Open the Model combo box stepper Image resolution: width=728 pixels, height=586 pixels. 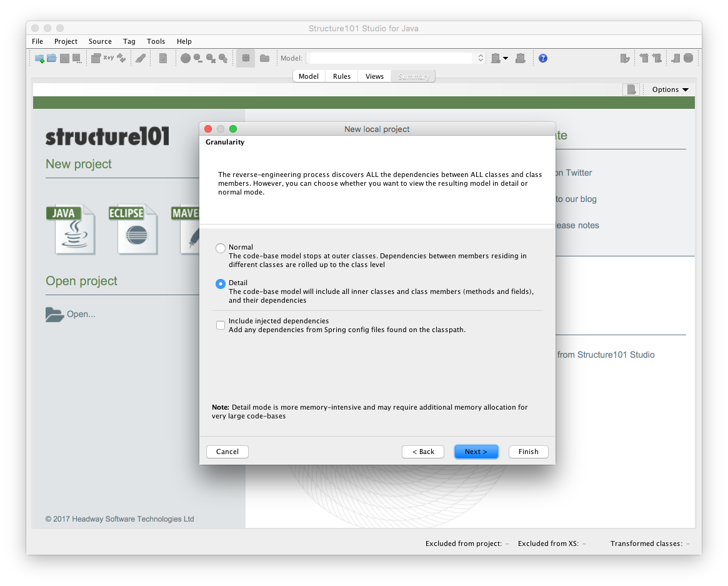pyautogui.click(x=481, y=58)
